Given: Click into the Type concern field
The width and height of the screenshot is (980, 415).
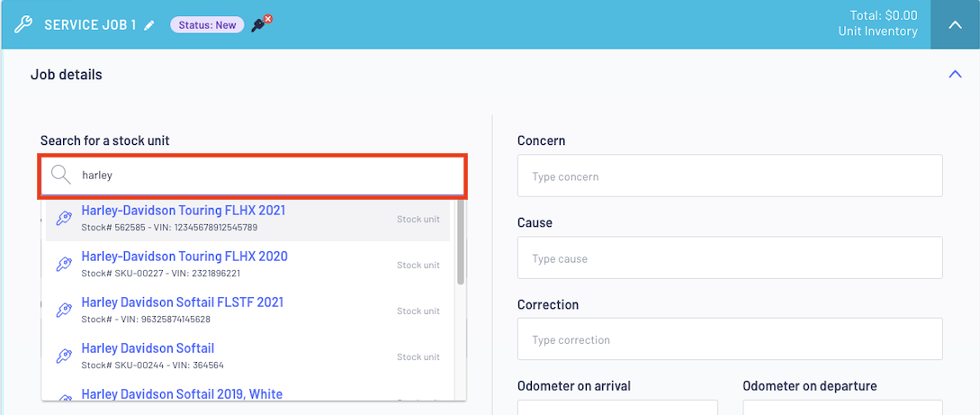Looking at the screenshot, I should click(730, 176).
